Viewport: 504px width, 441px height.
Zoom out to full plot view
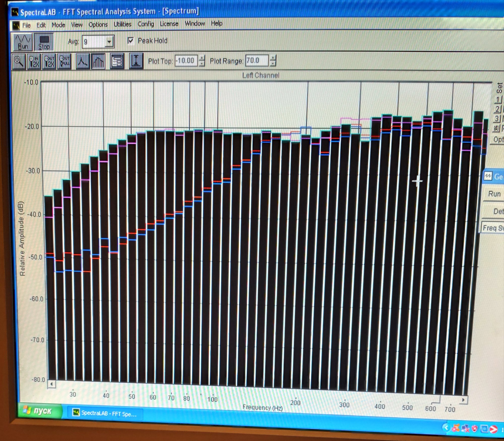click(x=64, y=61)
